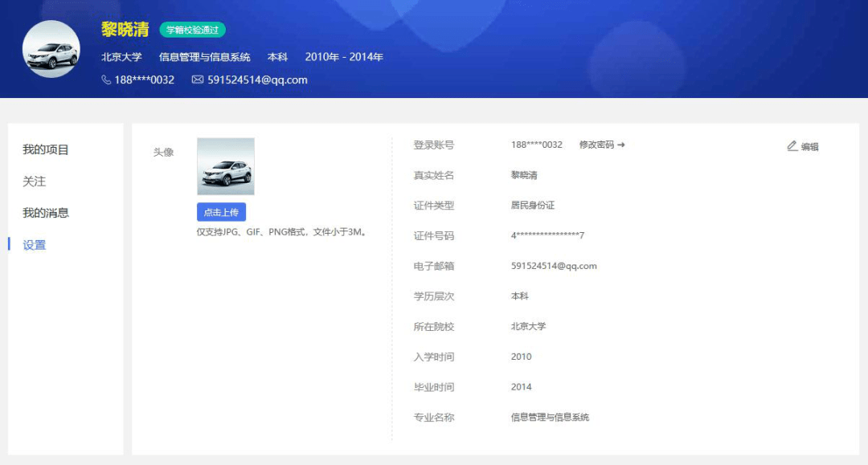Click the 电子邮箱 value in the details panel
The width and height of the screenshot is (868, 465).
click(x=554, y=266)
